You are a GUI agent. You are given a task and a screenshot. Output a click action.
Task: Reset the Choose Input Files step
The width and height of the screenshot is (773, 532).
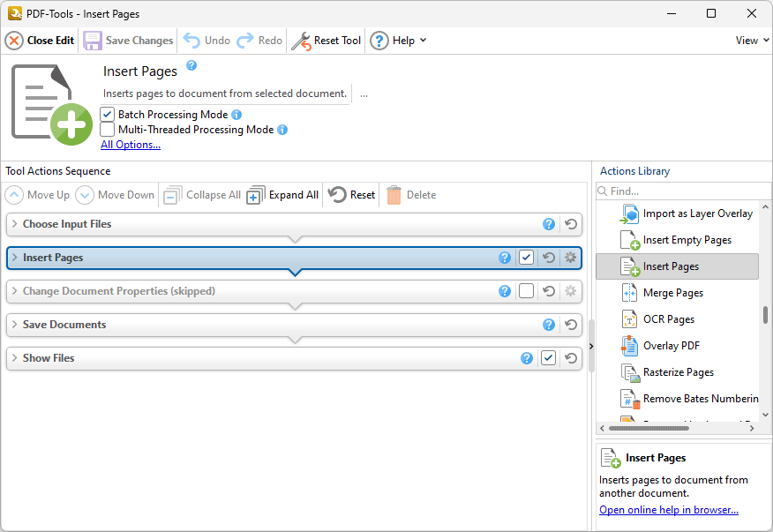pyautogui.click(x=571, y=224)
